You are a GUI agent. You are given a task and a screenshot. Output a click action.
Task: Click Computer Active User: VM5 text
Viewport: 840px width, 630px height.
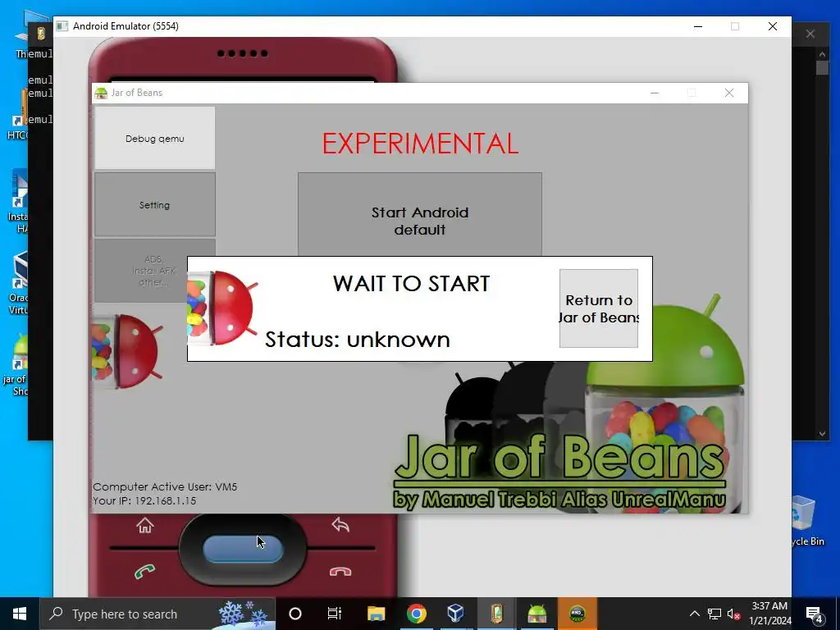pyautogui.click(x=165, y=486)
